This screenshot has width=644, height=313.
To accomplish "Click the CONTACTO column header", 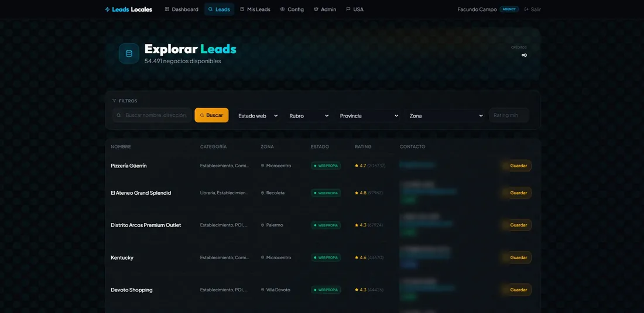I will 412,146.
